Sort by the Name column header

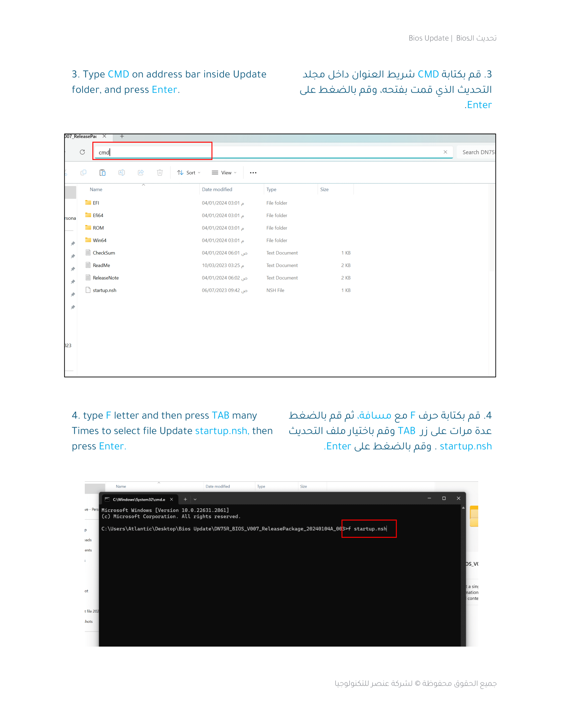coord(96,189)
